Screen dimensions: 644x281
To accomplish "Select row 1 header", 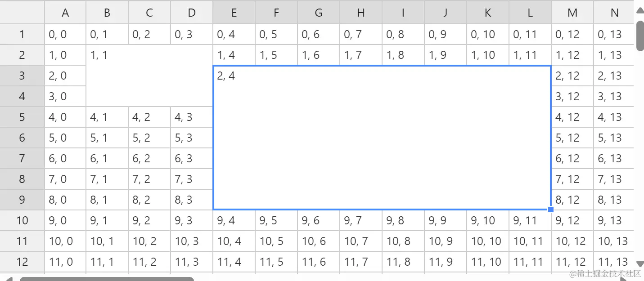I will coord(22,34).
